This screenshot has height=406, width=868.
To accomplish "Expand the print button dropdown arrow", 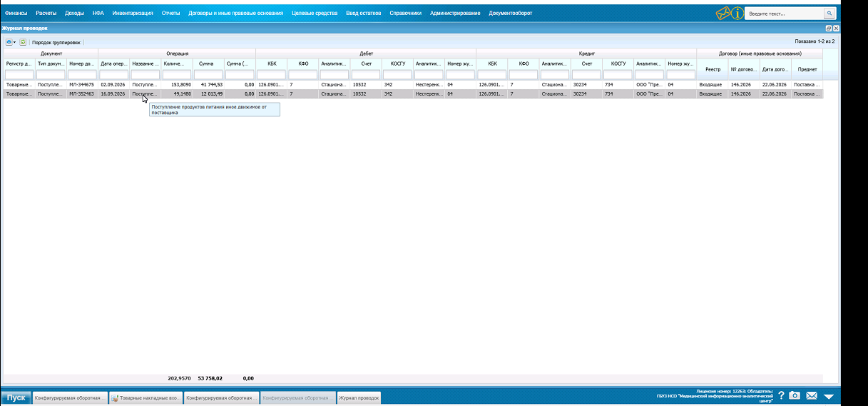I will [14, 43].
